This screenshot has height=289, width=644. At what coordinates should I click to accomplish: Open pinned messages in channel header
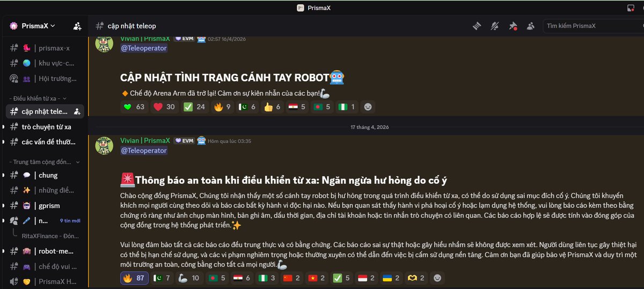click(x=513, y=26)
